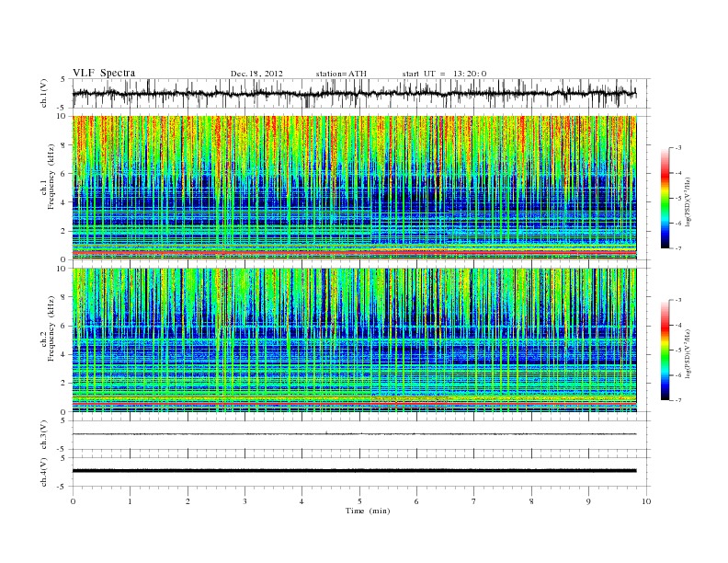
Task: Click inside the ch.1 voltage waveform panel
Action: [x=361, y=93]
